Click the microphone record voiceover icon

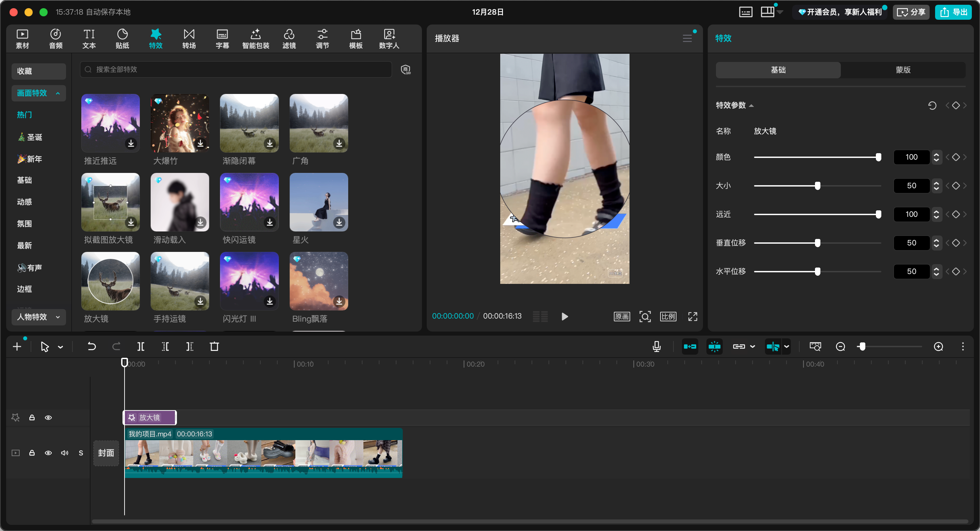click(x=656, y=347)
